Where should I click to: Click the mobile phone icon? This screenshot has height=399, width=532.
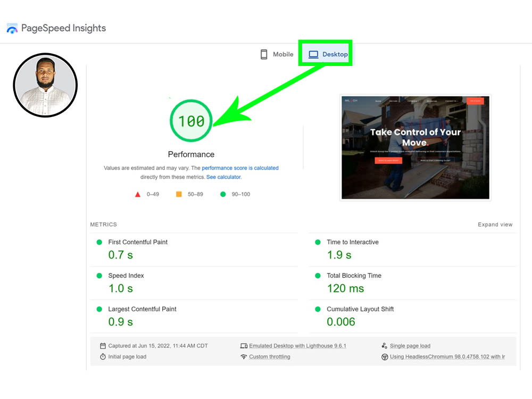coord(264,54)
